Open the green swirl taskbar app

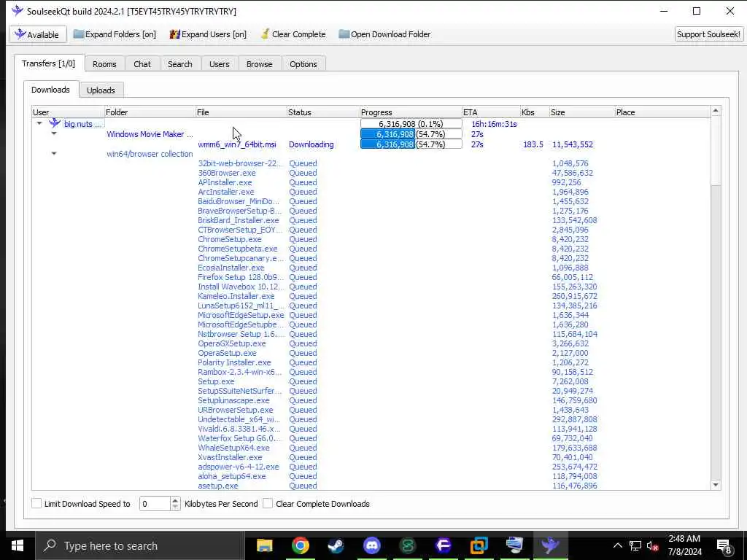click(x=407, y=545)
